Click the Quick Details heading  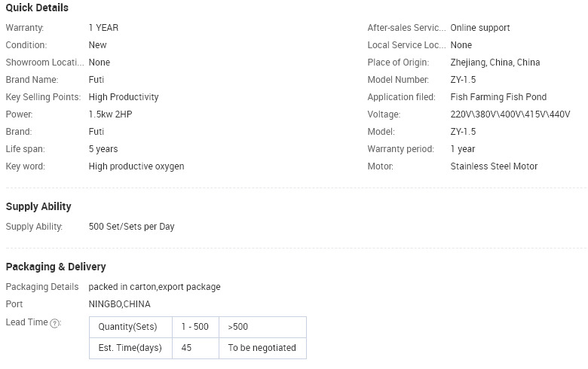37,8
